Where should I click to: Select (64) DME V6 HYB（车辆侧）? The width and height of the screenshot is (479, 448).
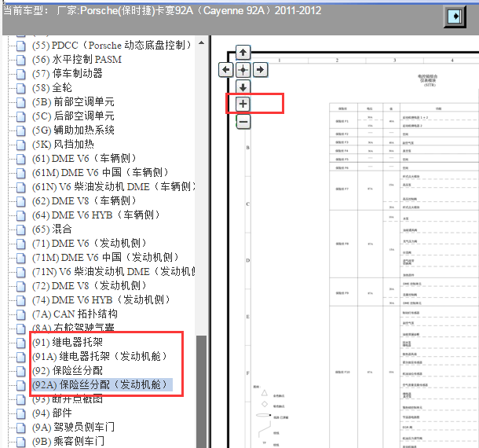tap(96, 215)
